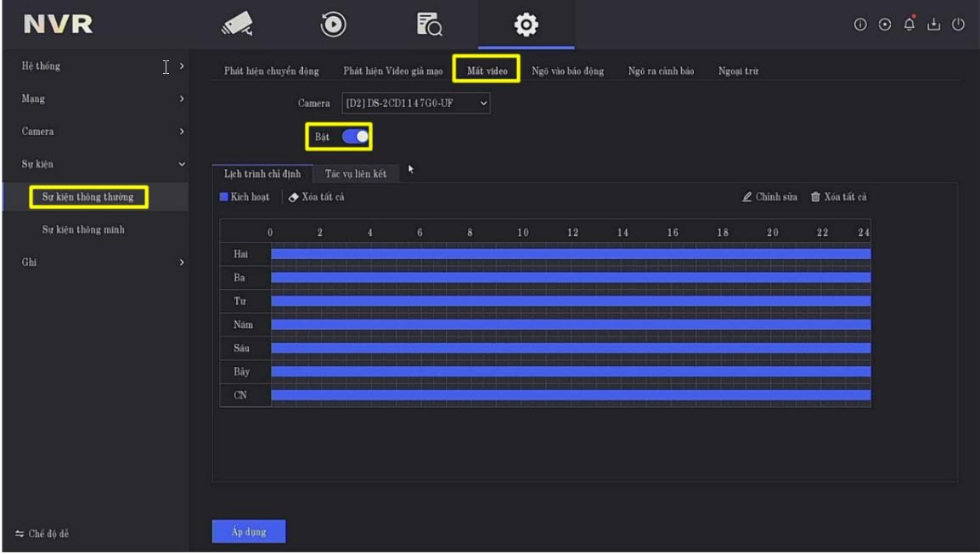This screenshot has width=980, height=554.
Task: Open the alarm bell notifications
Action: pos(910,25)
